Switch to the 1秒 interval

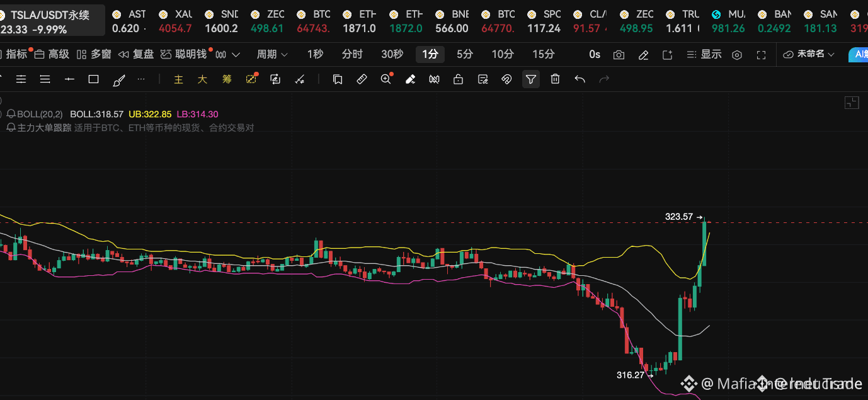315,54
